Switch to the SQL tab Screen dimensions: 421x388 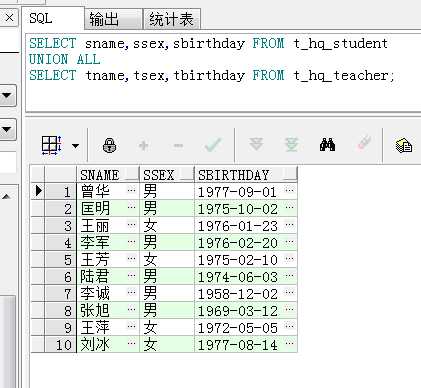pos(53,18)
